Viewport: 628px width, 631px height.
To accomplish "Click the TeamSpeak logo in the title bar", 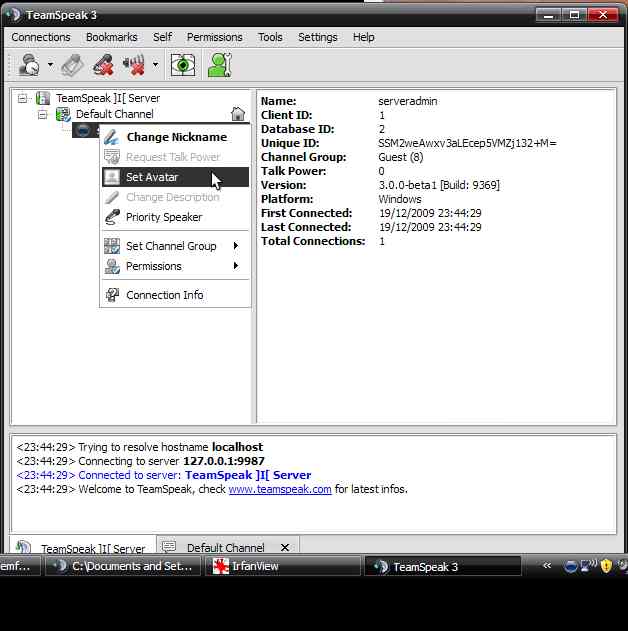I will coord(14,15).
